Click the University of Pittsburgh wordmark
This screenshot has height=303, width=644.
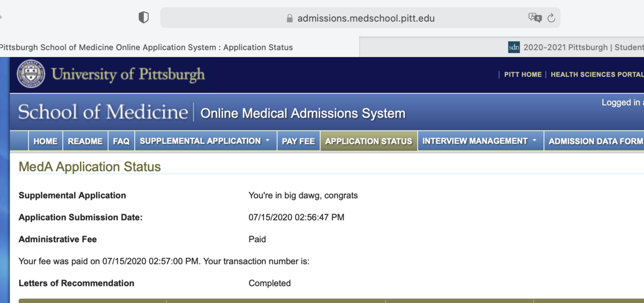pyautogui.click(x=128, y=74)
